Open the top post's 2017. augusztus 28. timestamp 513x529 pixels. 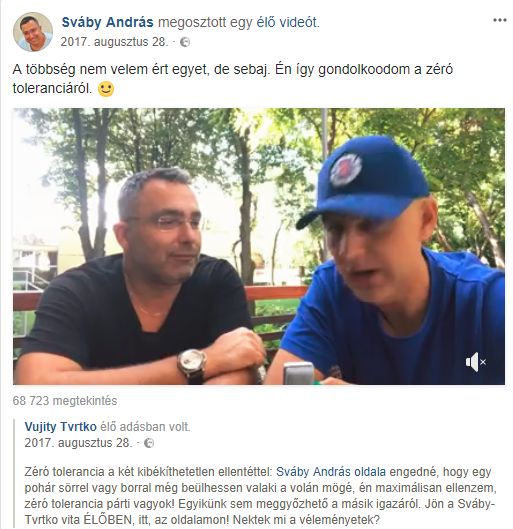point(114,42)
